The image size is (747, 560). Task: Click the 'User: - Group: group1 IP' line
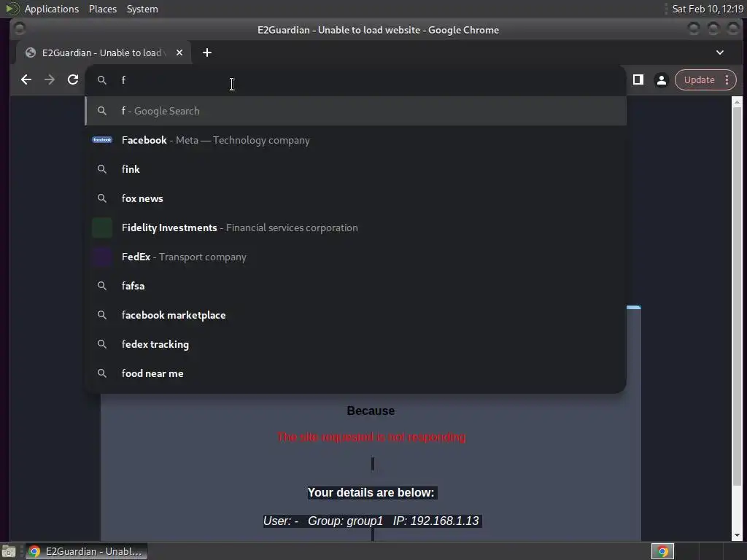(371, 521)
